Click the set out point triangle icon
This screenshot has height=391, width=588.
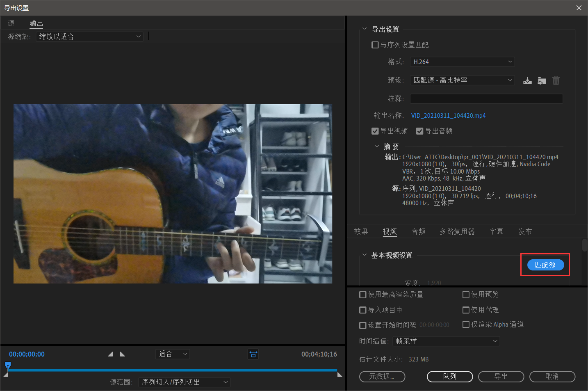pos(122,354)
